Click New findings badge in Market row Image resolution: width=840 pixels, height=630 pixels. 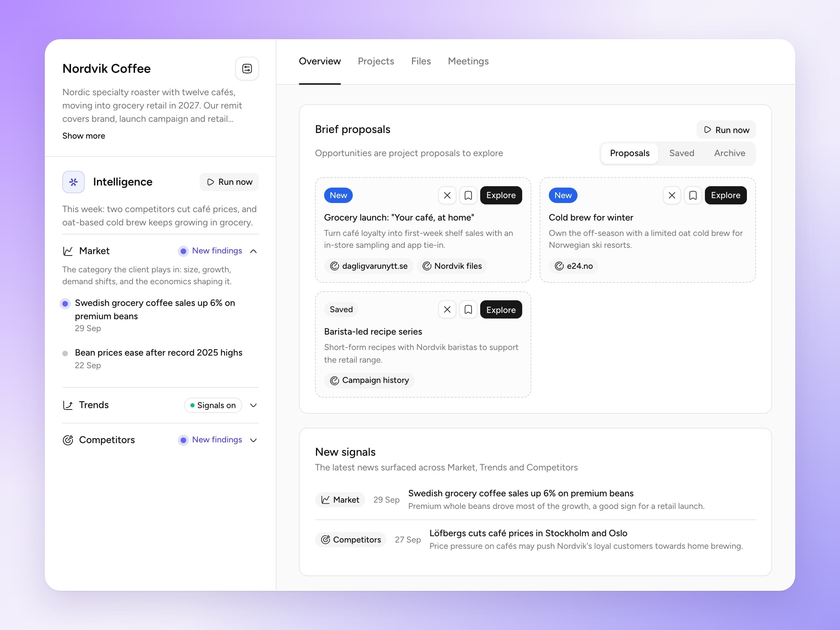[210, 251]
